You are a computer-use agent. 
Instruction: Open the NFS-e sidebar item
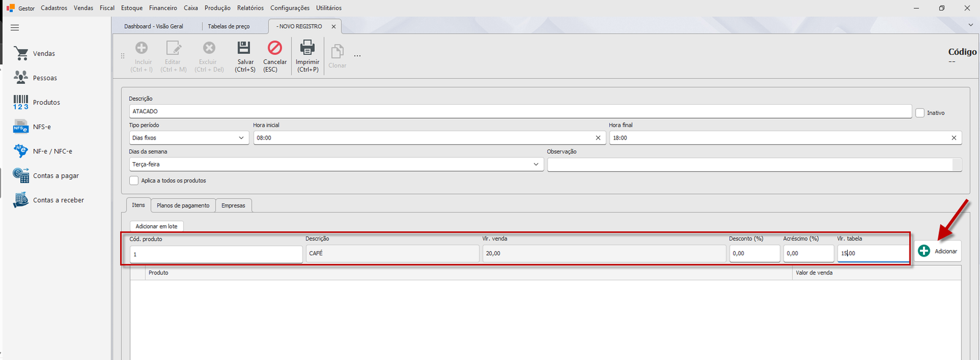coord(32,127)
